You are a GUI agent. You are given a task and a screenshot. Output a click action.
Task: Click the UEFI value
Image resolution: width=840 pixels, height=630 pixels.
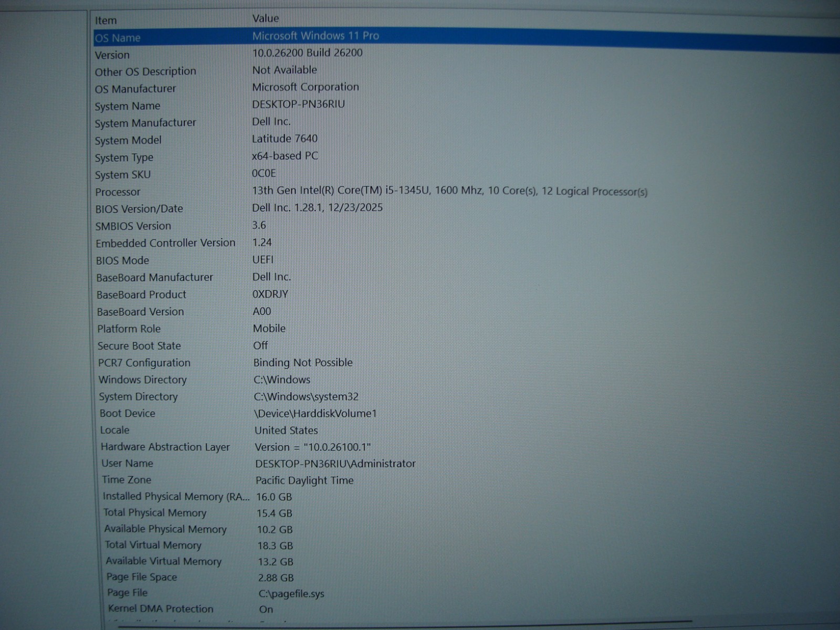point(263,260)
